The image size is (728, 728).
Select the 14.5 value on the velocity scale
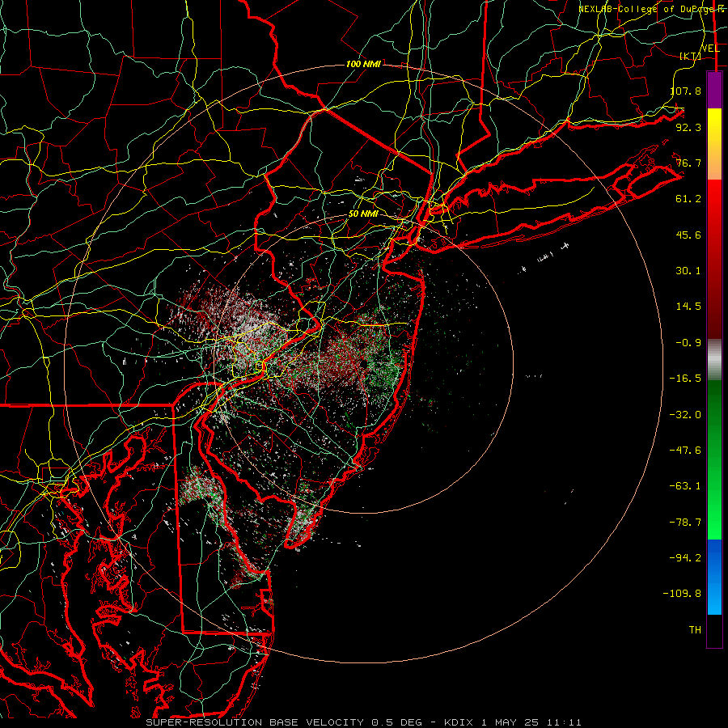coord(688,306)
